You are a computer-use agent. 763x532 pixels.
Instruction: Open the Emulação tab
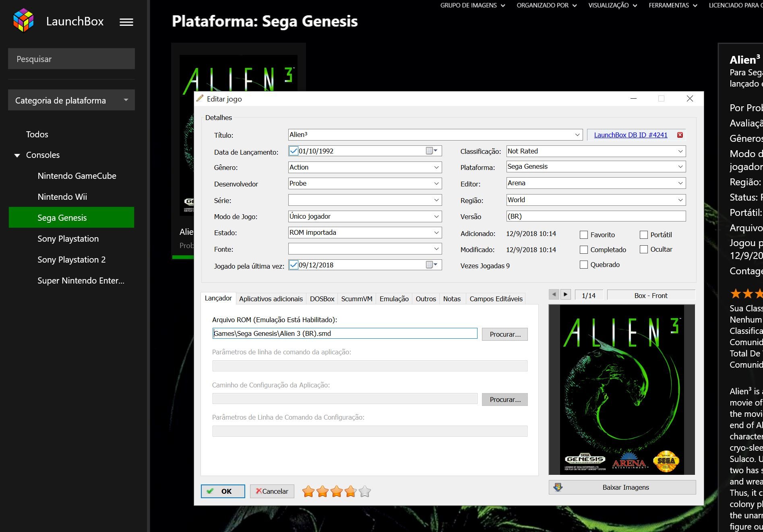[x=394, y=299]
